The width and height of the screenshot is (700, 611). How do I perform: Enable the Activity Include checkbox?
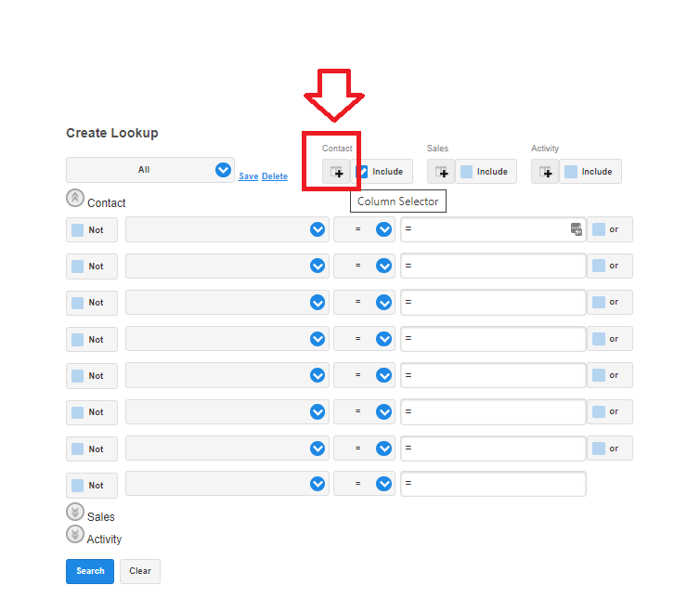pyautogui.click(x=571, y=172)
